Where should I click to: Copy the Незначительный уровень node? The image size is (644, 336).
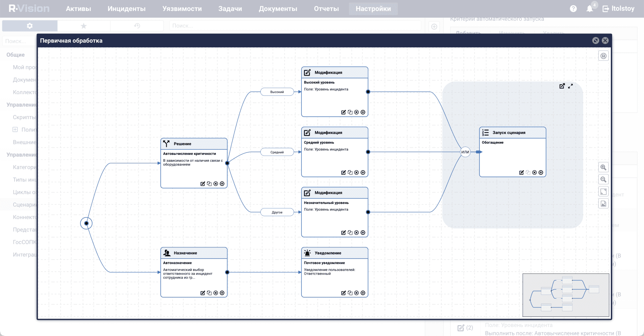coord(350,233)
